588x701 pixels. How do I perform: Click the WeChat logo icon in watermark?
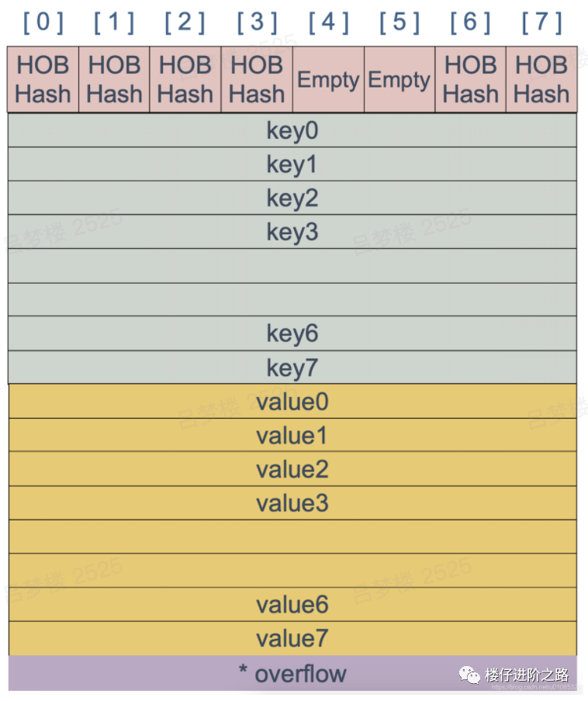click(x=469, y=675)
